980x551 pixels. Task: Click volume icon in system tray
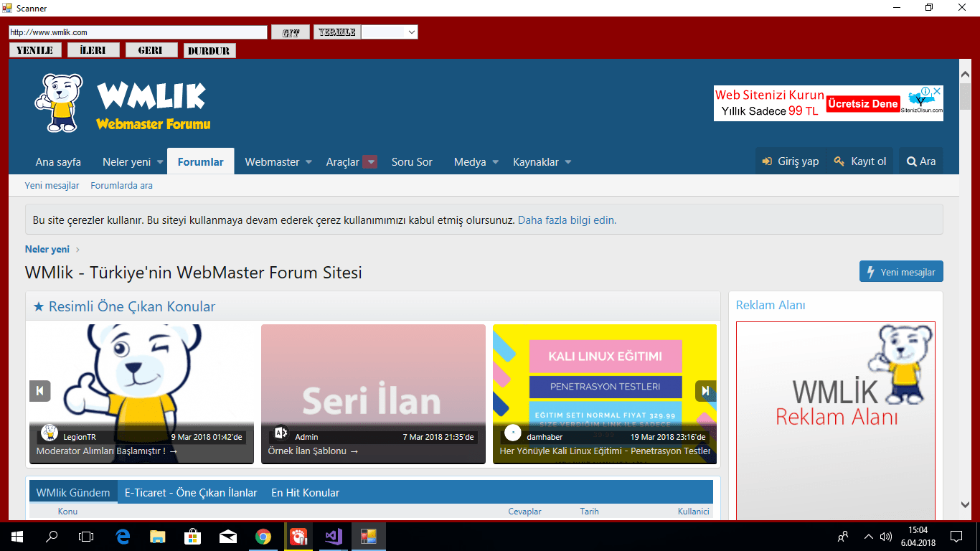[x=886, y=536]
